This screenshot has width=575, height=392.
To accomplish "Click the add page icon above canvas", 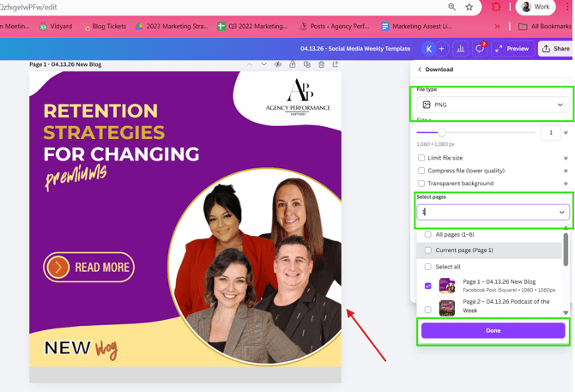I will pos(336,64).
